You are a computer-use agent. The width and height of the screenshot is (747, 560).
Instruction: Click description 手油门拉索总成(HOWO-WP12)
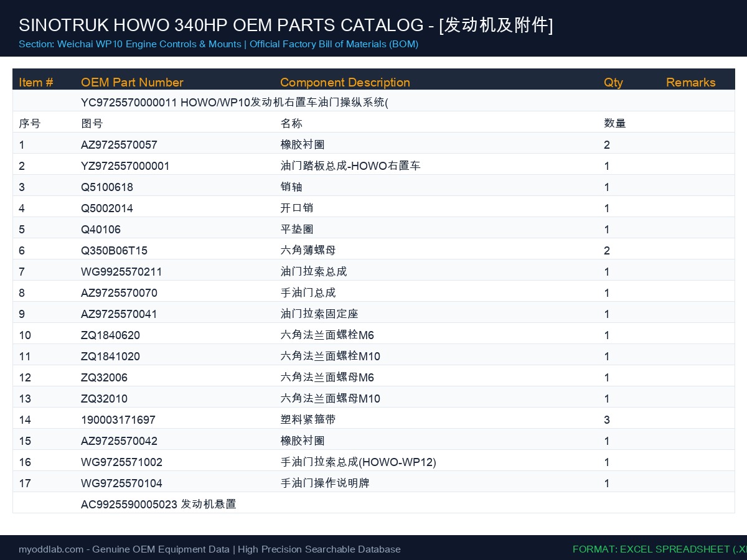pos(359,462)
